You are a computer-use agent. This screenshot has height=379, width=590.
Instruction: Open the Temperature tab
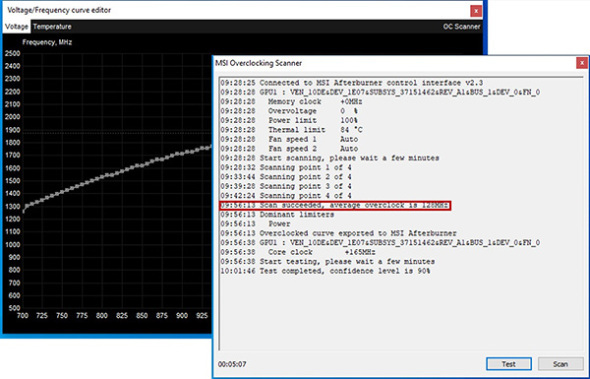coord(52,27)
